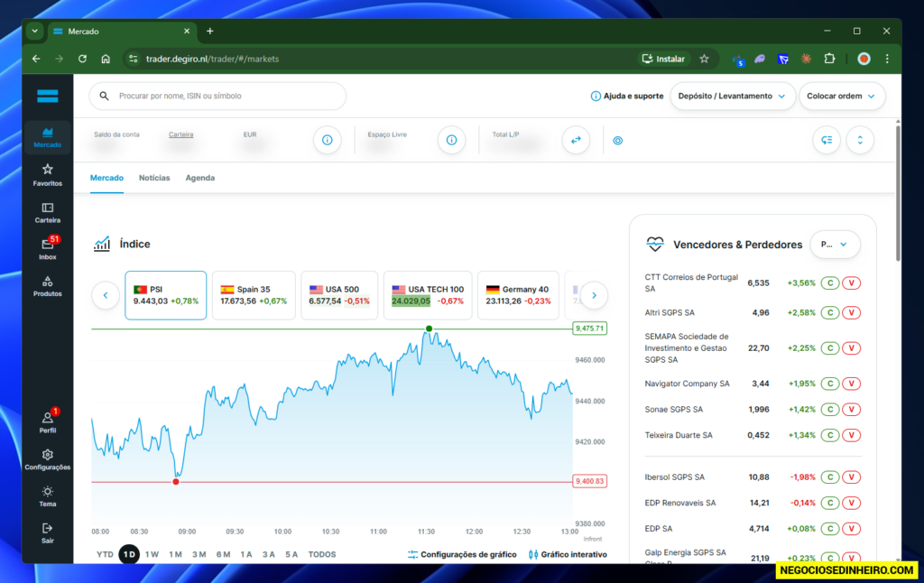This screenshot has height=583, width=924.
Task: Click the DEGIRO logo at the sidebar top
Action: (x=47, y=96)
